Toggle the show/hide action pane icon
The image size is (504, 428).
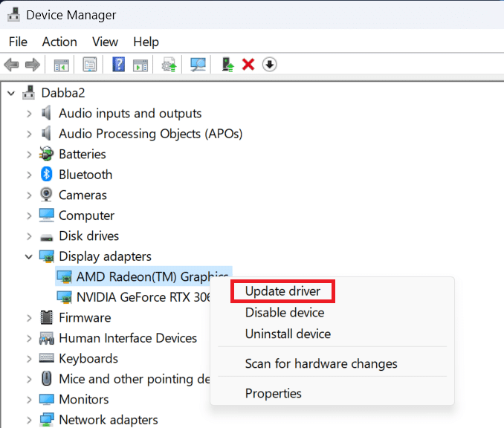pos(140,65)
